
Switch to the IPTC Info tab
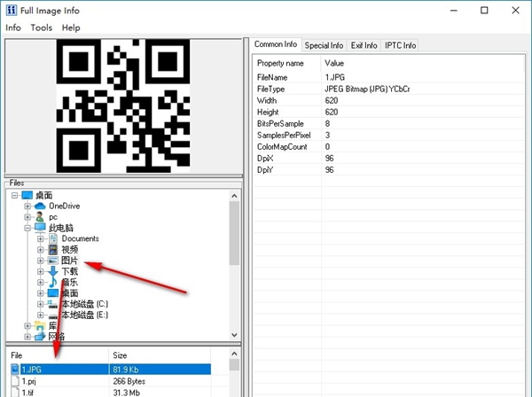pos(400,45)
